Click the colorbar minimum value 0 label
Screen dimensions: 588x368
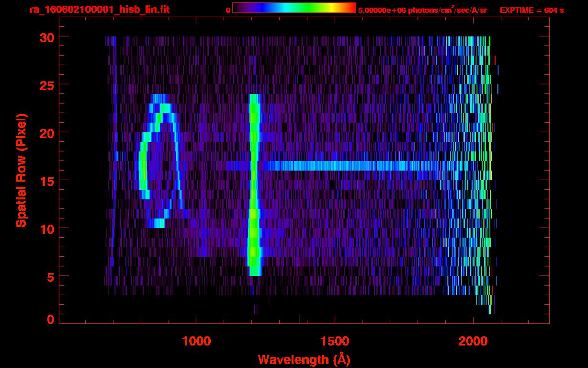click(228, 10)
